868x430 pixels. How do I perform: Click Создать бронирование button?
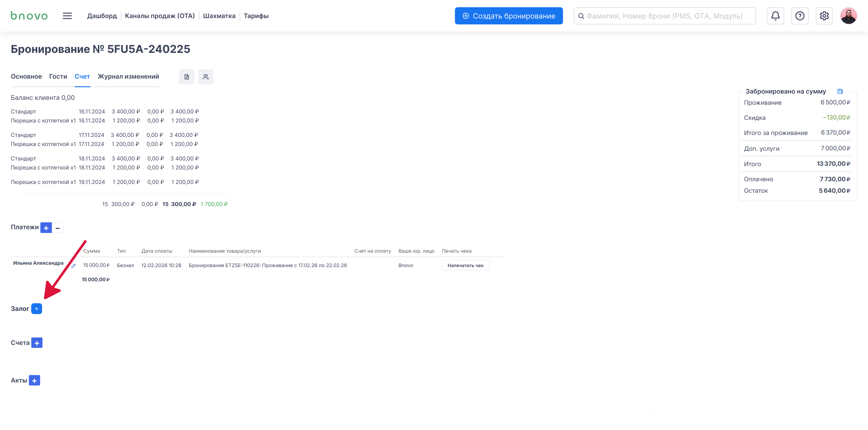pos(509,16)
